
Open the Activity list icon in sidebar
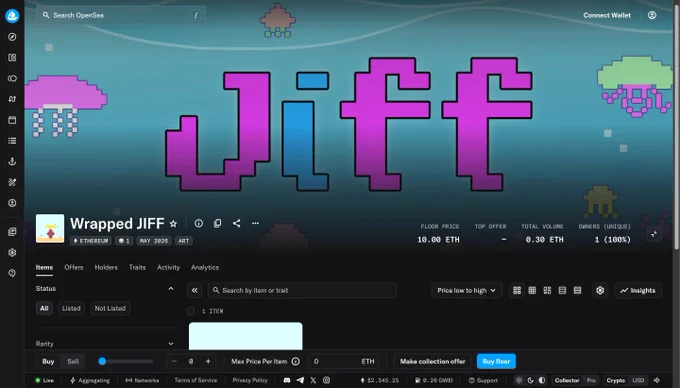pos(12,141)
